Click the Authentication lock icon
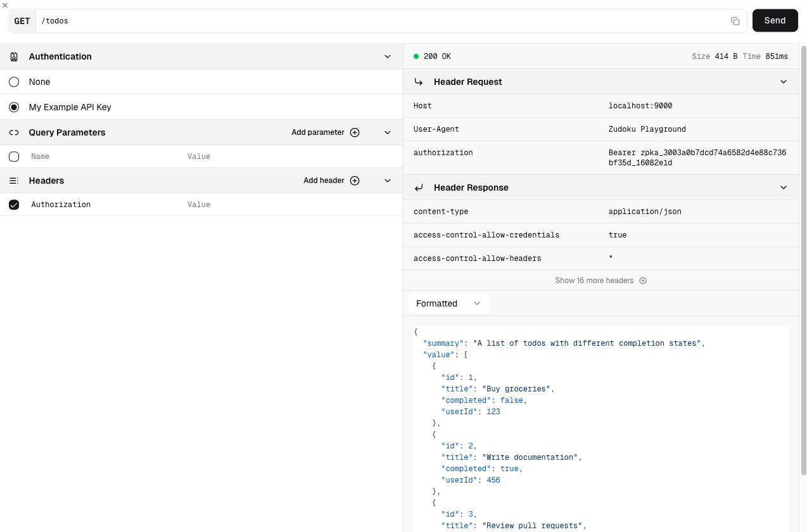The width and height of the screenshot is (807, 532). (14, 56)
